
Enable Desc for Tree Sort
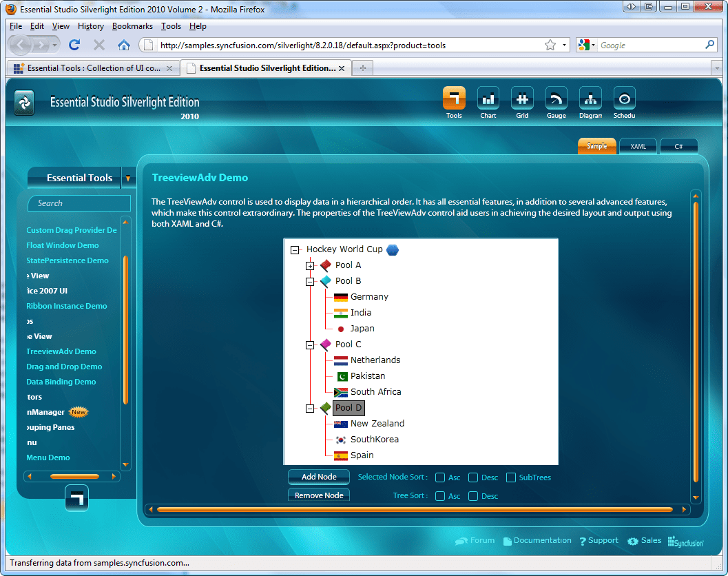tap(473, 495)
